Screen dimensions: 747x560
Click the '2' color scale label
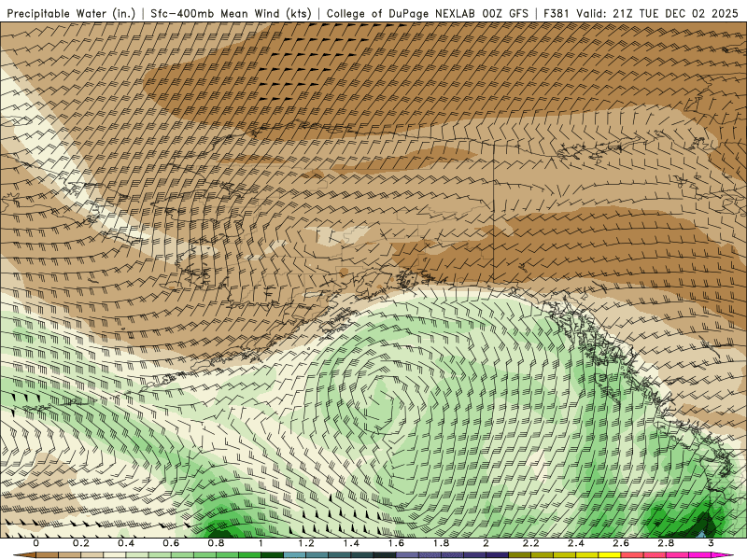coord(486,543)
